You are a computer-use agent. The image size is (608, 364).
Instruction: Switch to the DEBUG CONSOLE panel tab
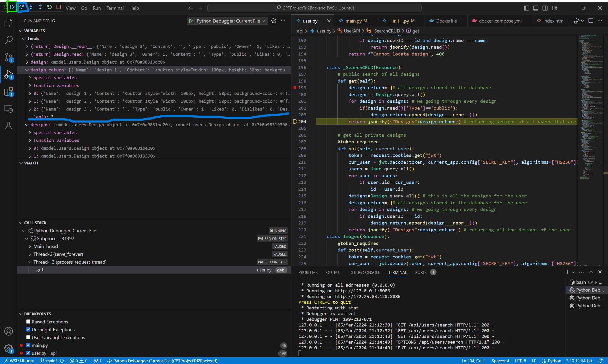click(x=365, y=272)
